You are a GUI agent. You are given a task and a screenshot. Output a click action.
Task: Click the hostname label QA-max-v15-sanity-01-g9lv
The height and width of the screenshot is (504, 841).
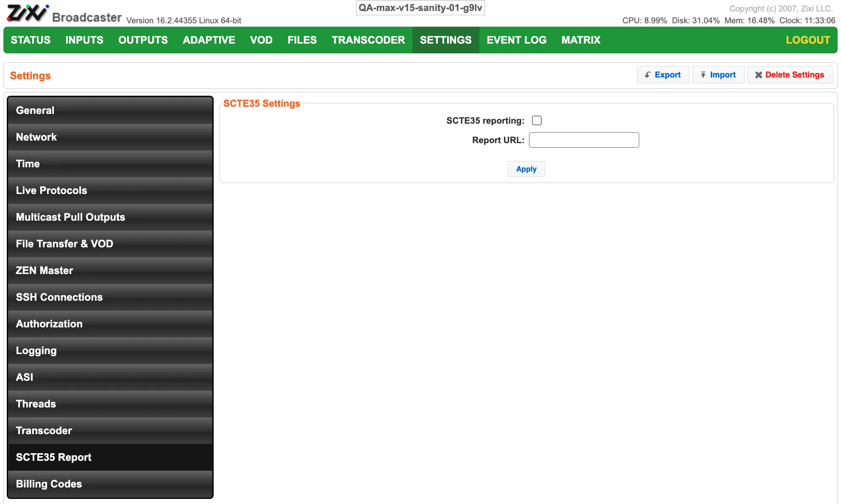[420, 8]
